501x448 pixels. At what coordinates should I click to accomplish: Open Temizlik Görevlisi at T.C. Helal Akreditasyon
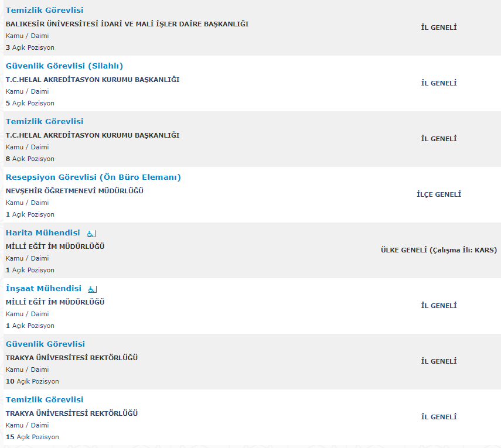(x=45, y=121)
